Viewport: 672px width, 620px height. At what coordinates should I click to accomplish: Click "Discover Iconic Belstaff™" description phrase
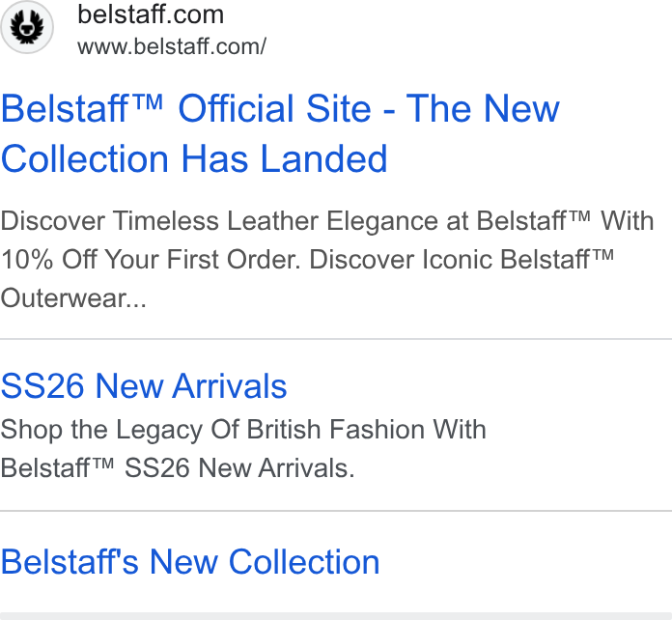462,260
